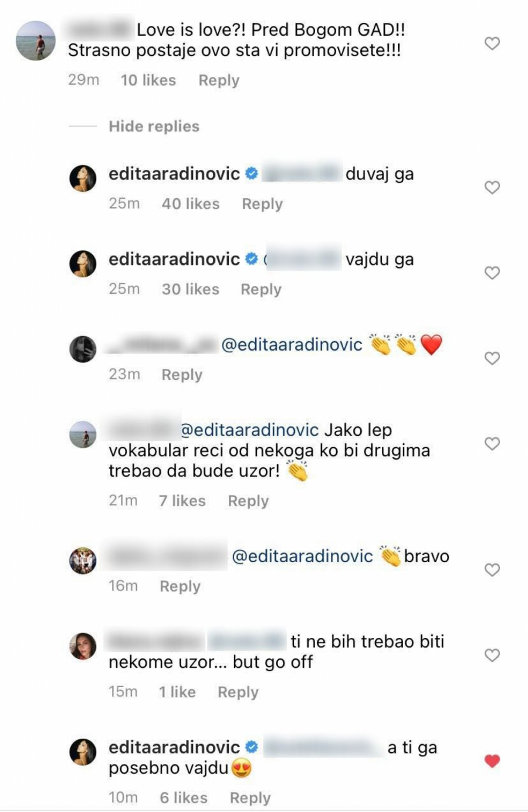Open the @editaaradinovic mention in 'bravo' reply
The height and width of the screenshot is (812, 528).
pos(302,556)
